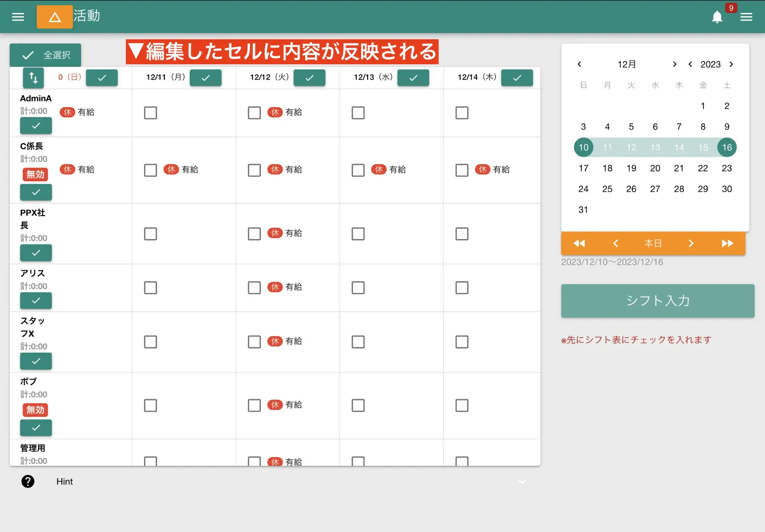This screenshot has height=532, width=765.
Task: Select December 20 on the calendar
Action: pos(655,168)
